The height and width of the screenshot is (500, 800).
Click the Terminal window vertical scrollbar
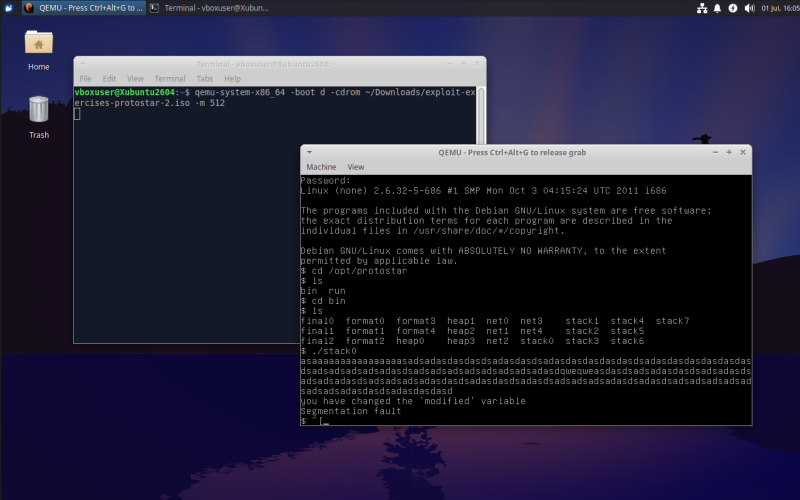(x=480, y=116)
